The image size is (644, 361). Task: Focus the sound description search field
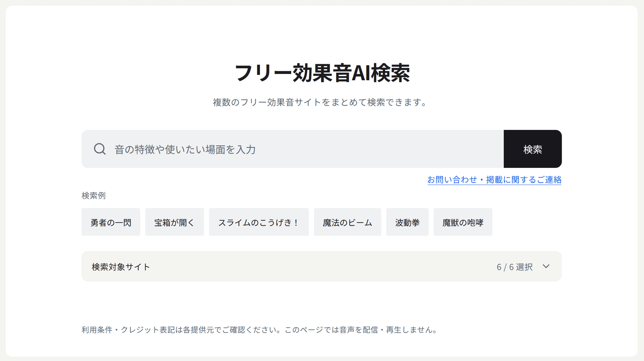(292, 149)
